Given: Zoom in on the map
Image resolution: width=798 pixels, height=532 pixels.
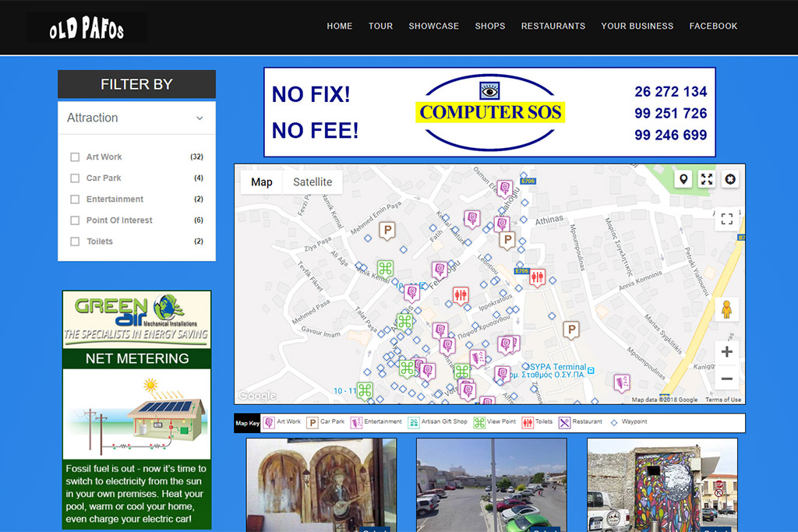Looking at the screenshot, I should tap(727, 351).
